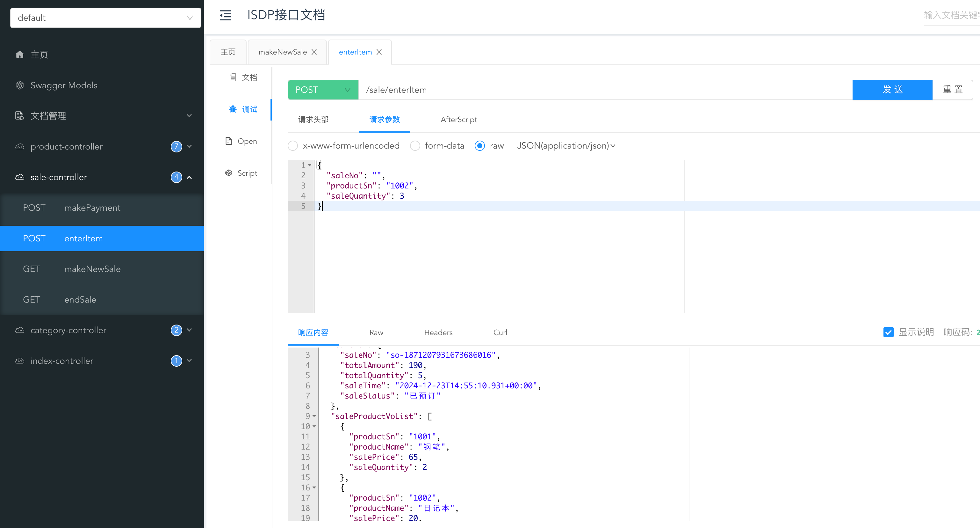Click the sale-controller cloud icon
Image resolution: width=980 pixels, height=528 pixels.
[x=20, y=177]
